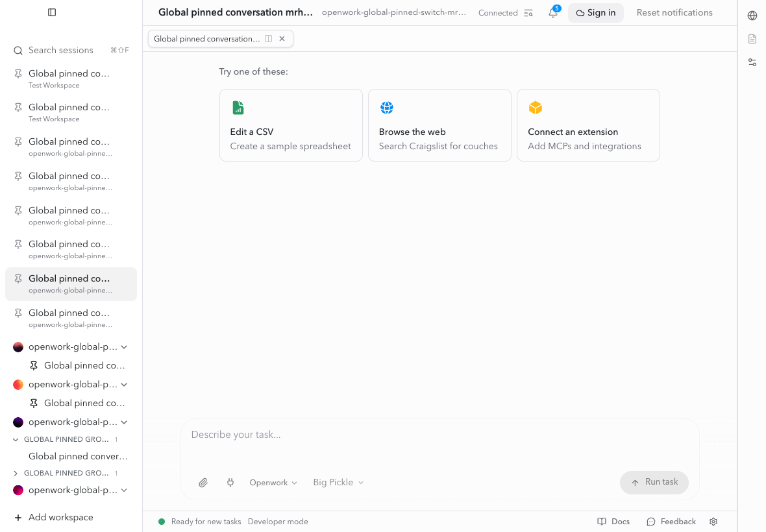Click Reset notifications
Image resolution: width=766 pixels, height=532 pixels.
coord(674,13)
